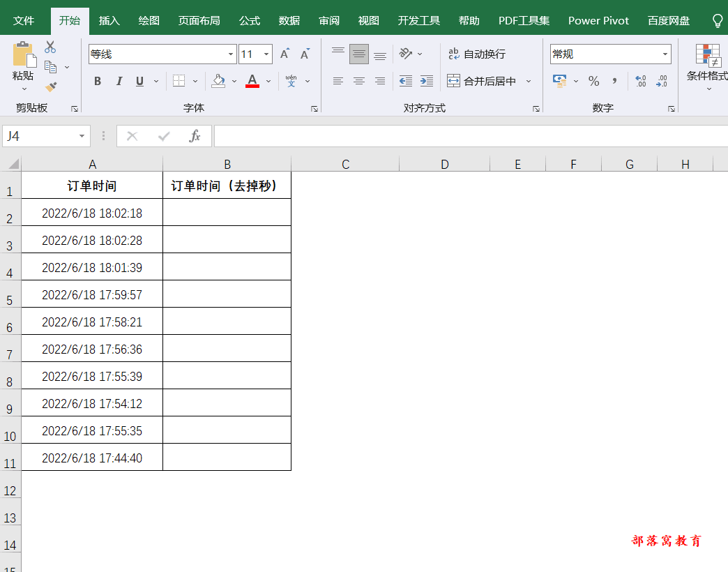The width and height of the screenshot is (728, 572).
Task: Switch to the 数据 Data tab
Action: (x=289, y=21)
